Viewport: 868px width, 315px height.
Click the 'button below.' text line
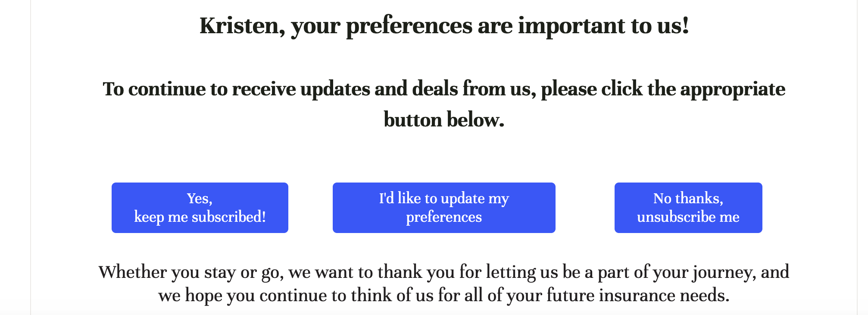(x=444, y=120)
